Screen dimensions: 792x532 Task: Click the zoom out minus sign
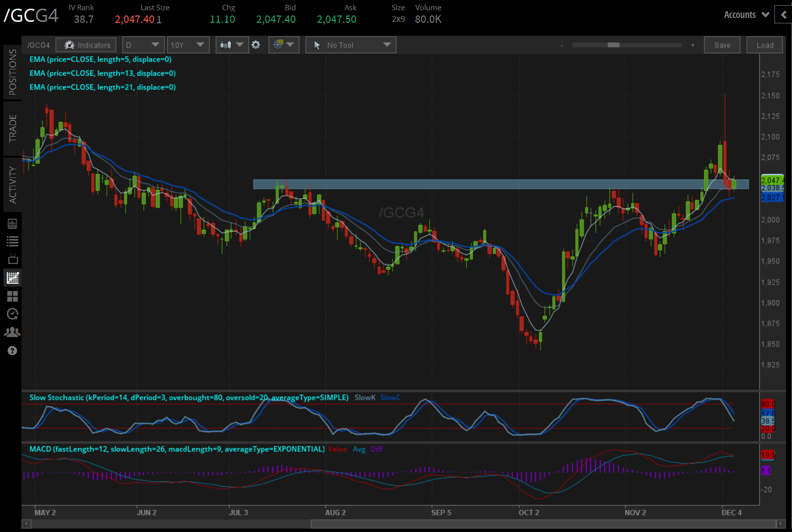pyautogui.click(x=561, y=46)
